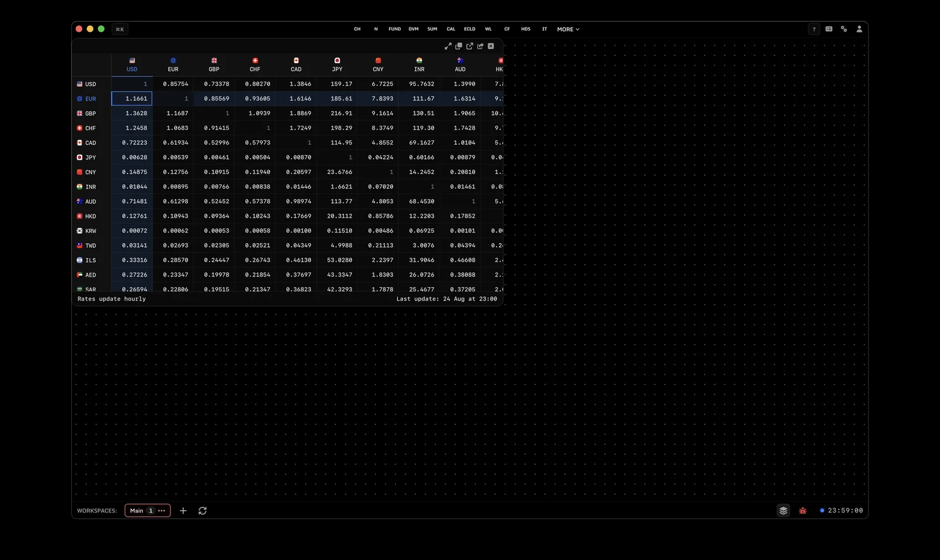
Task: Click the highlighted EUR row label
Action: coord(92,99)
